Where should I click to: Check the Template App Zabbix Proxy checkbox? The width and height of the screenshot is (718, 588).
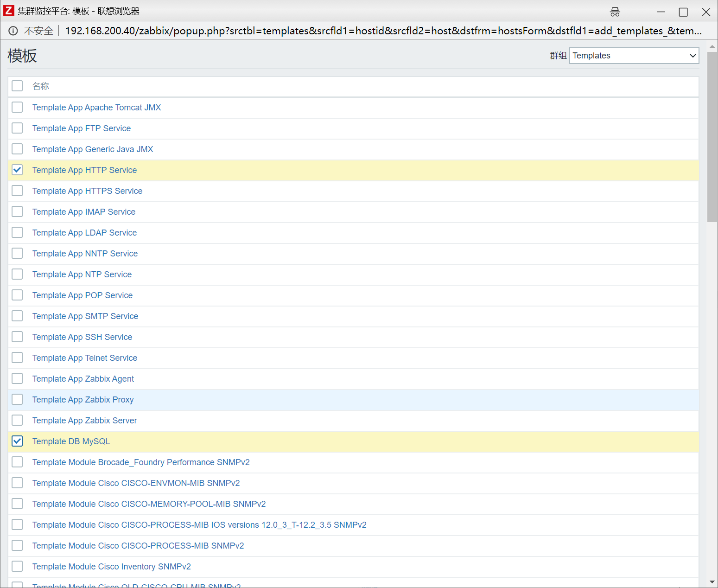[17, 399]
